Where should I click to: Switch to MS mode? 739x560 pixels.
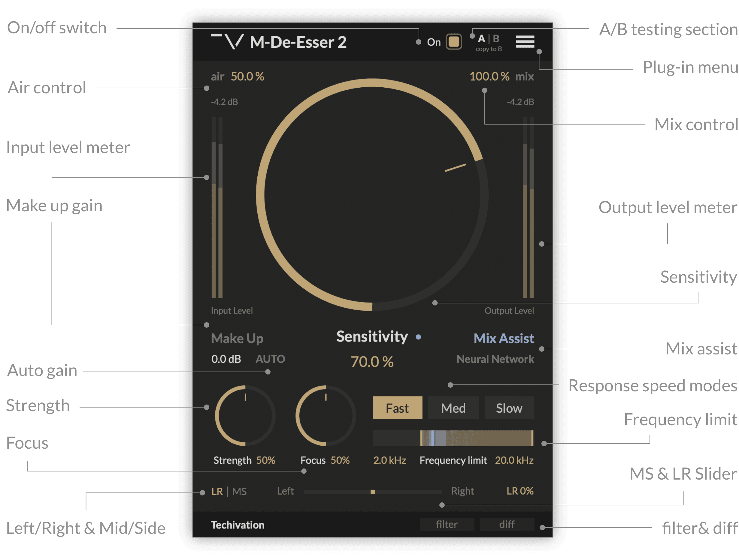coord(239,492)
